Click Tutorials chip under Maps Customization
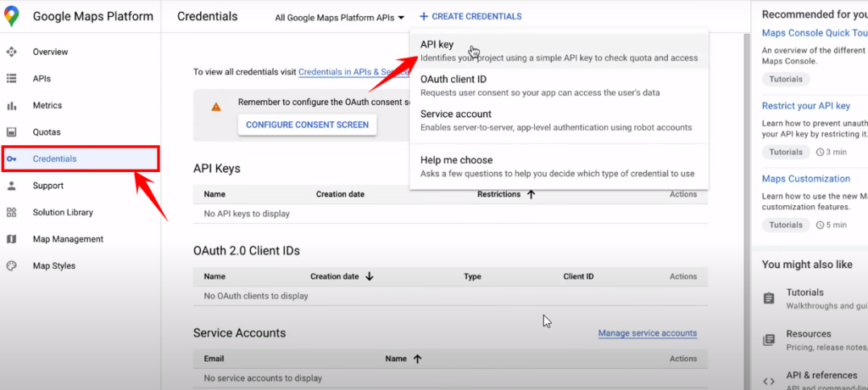The image size is (868, 390). point(786,225)
